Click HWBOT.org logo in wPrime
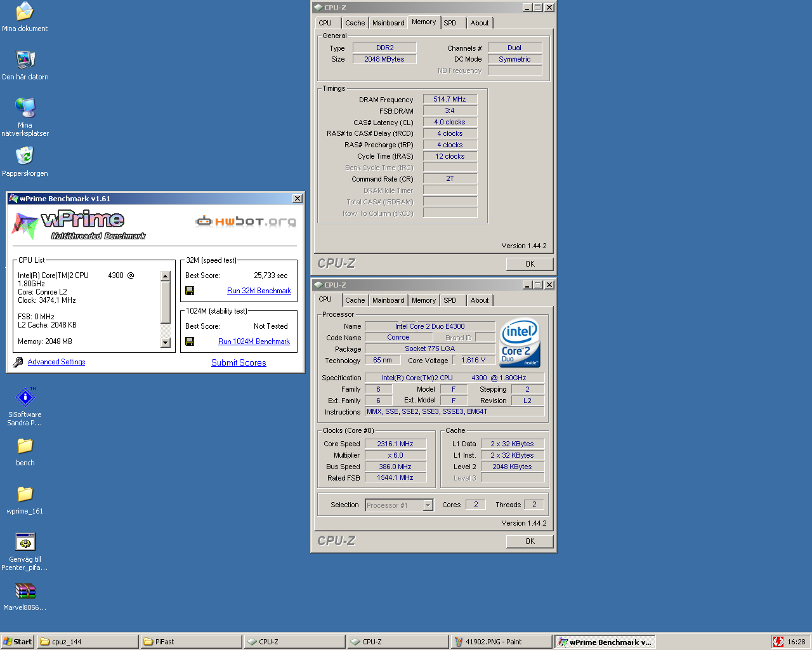Image resolution: width=812 pixels, height=650 pixels. [x=246, y=221]
